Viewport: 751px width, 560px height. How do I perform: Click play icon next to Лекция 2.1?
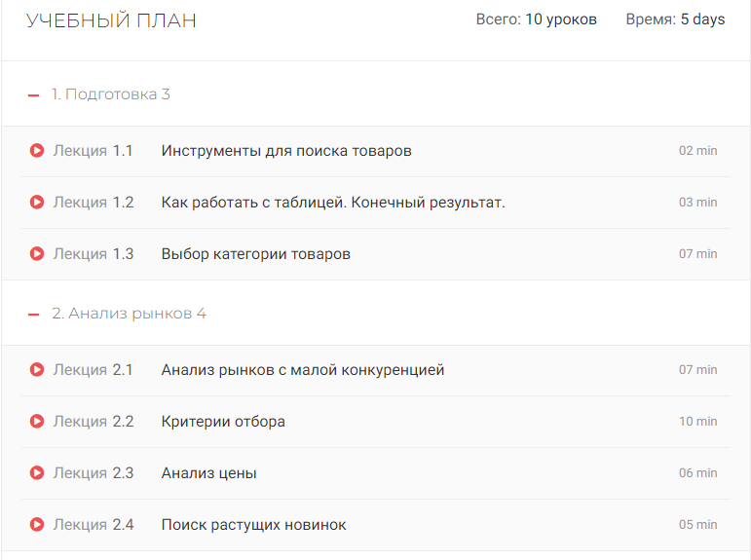click(37, 370)
